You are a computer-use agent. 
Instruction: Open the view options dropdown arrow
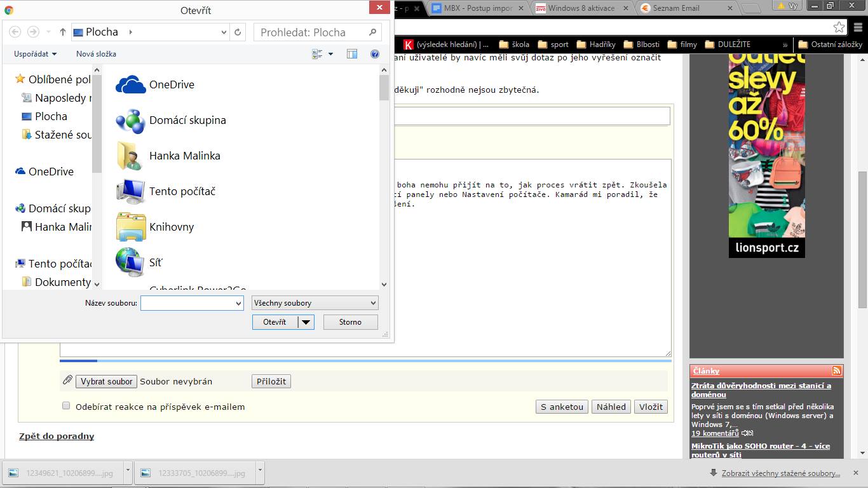point(330,54)
